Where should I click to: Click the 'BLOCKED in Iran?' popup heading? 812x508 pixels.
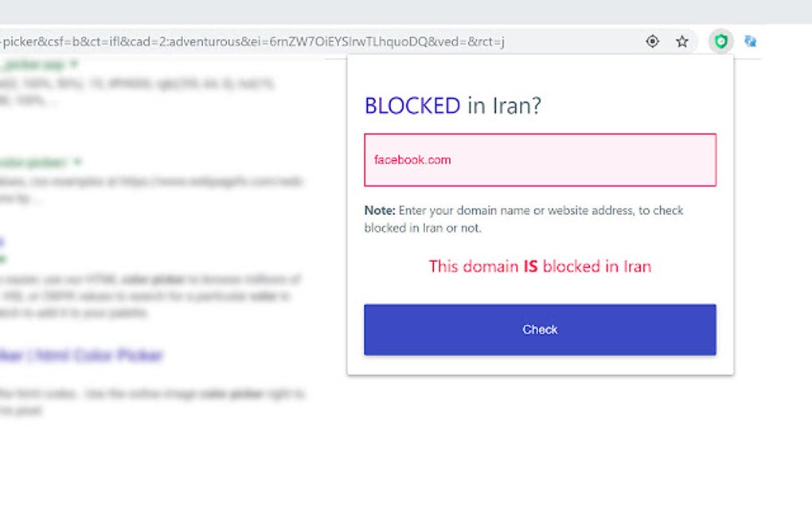point(451,104)
